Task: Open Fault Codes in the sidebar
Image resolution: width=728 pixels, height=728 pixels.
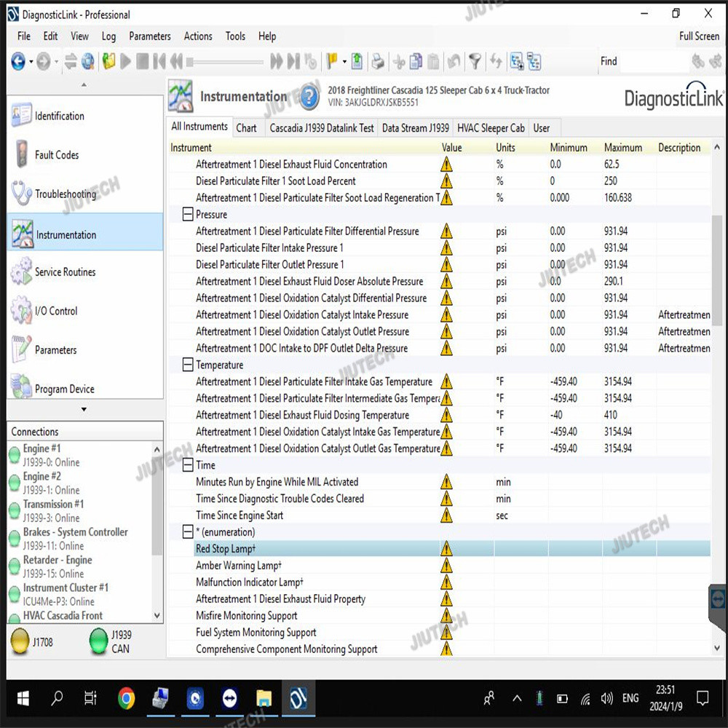Action: coord(56,155)
